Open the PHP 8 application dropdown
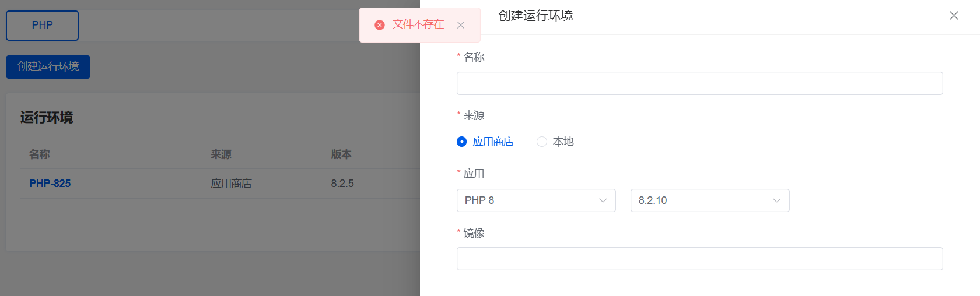This screenshot has height=296, width=980. [536, 200]
